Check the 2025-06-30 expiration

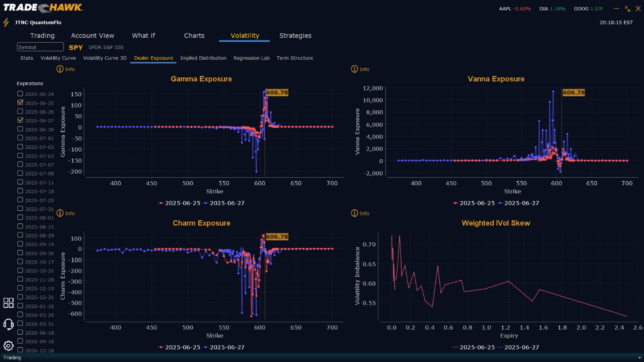(x=20, y=129)
